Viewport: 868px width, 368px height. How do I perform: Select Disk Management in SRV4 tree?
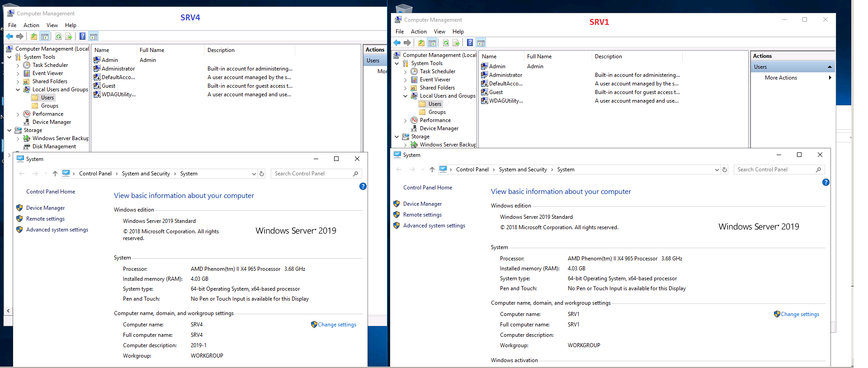pyautogui.click(x=54, y=146)
